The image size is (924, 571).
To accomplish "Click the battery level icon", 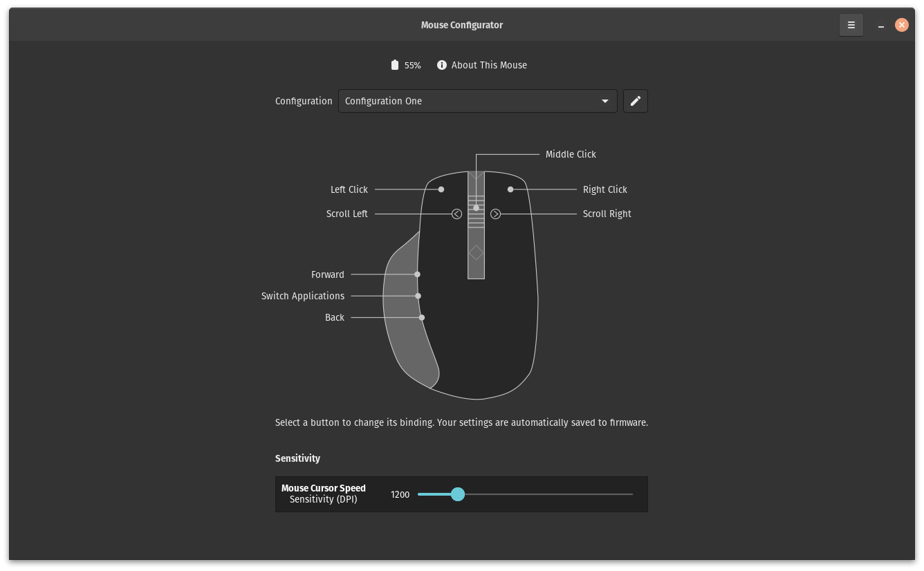I will click(395, 65).
